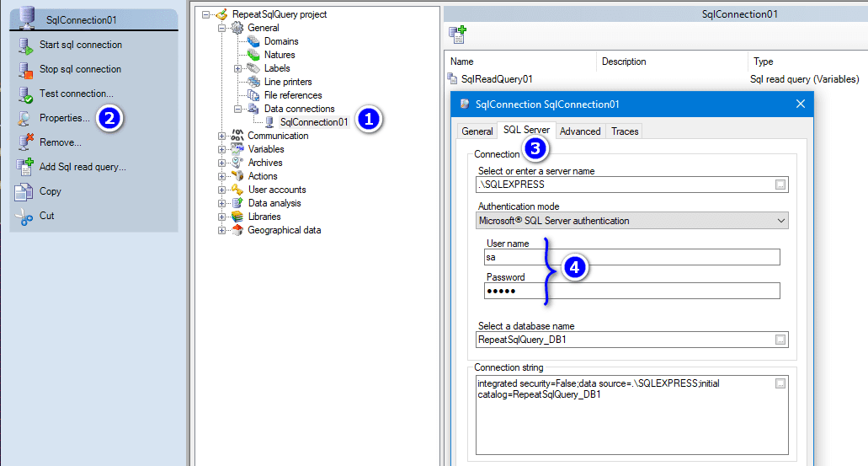Click the Cut scissors icon
Screen dimensions: 868x466
(x=24, y=216)
